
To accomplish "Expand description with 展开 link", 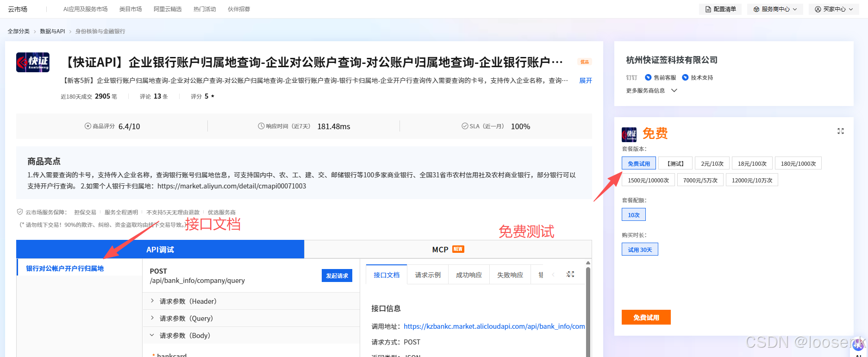I will click(586, 81).
